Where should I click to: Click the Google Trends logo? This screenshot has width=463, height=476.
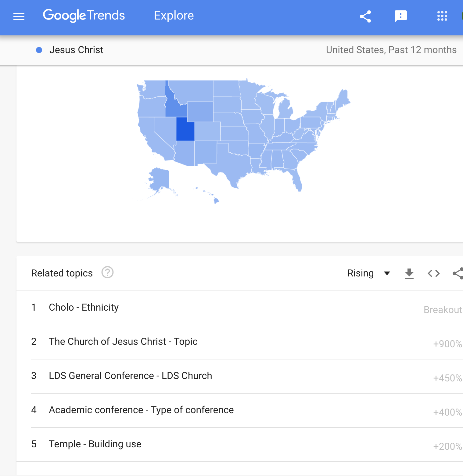click(84, 16)
